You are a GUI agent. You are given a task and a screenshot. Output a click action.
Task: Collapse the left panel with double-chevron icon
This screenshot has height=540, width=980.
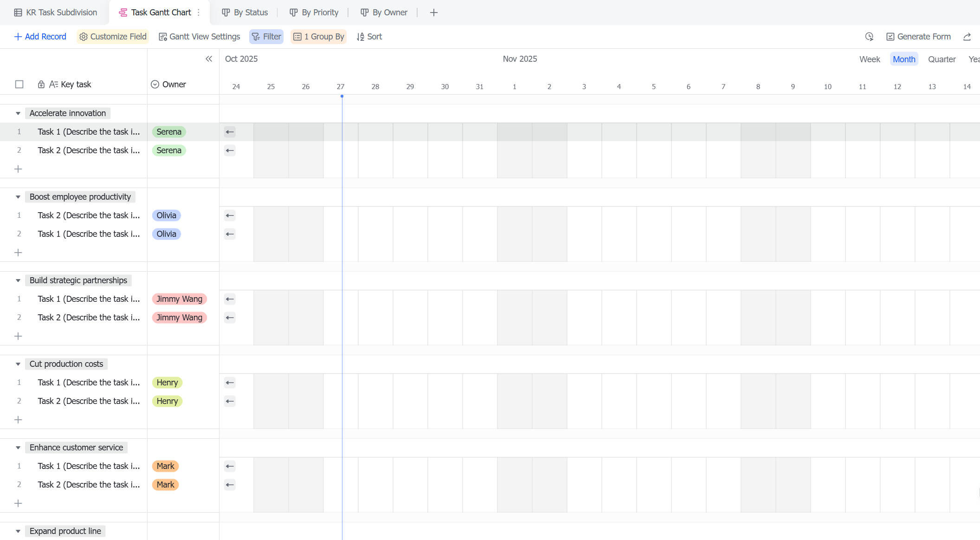tap(209, 59)
